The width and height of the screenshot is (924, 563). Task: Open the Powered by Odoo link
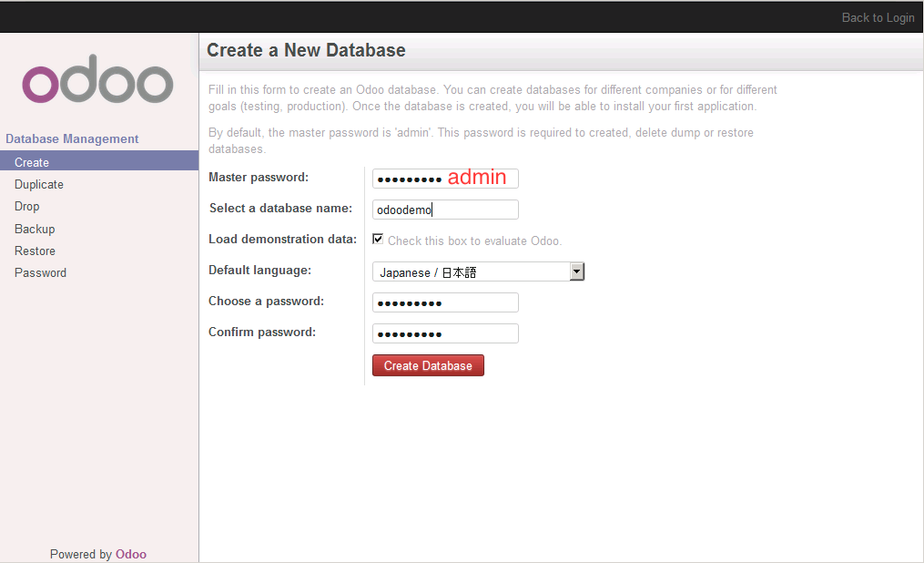130,554
